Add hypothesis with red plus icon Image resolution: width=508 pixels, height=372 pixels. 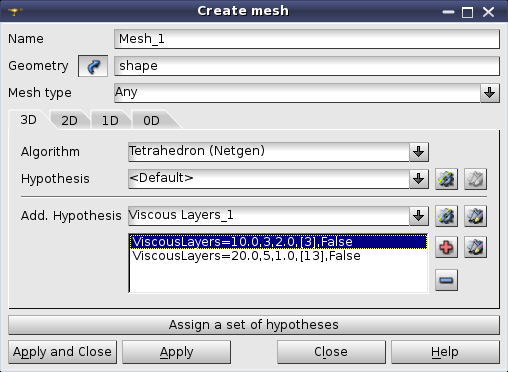click(x=446, y=247)
